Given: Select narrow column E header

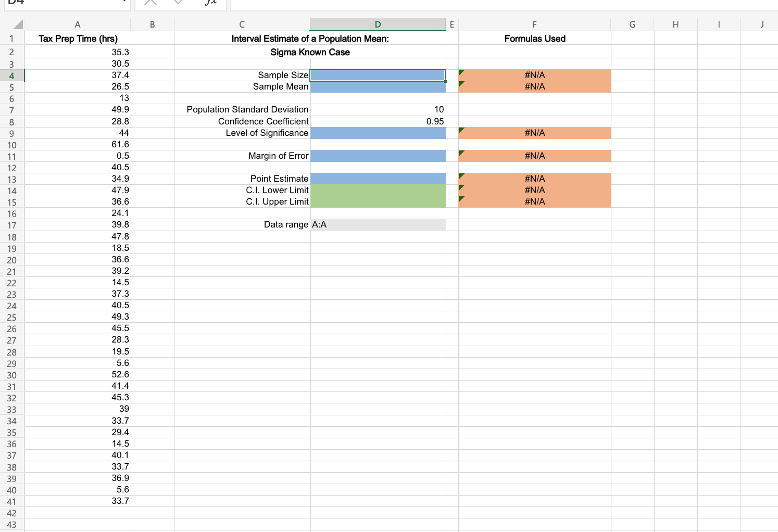Looking at the screenshot, I should click(x=452, y=24).
